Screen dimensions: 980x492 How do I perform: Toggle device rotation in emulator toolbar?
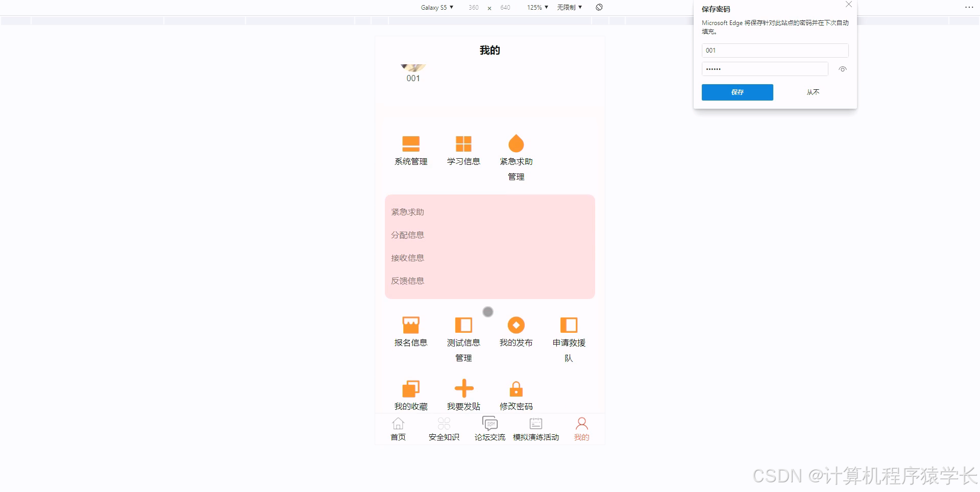click(x=599, y=7)
